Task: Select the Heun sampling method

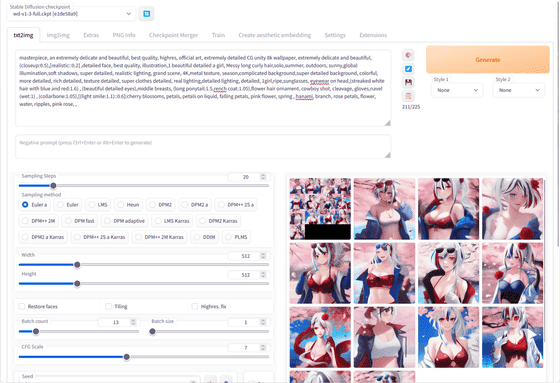Action: (128, 205)
